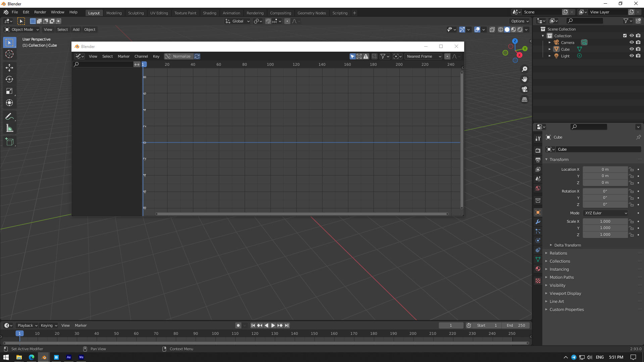The height and width of the screenshot is (362, 644).
Task: Switch to the Shading workspace tab
Action: pos(209,13)
